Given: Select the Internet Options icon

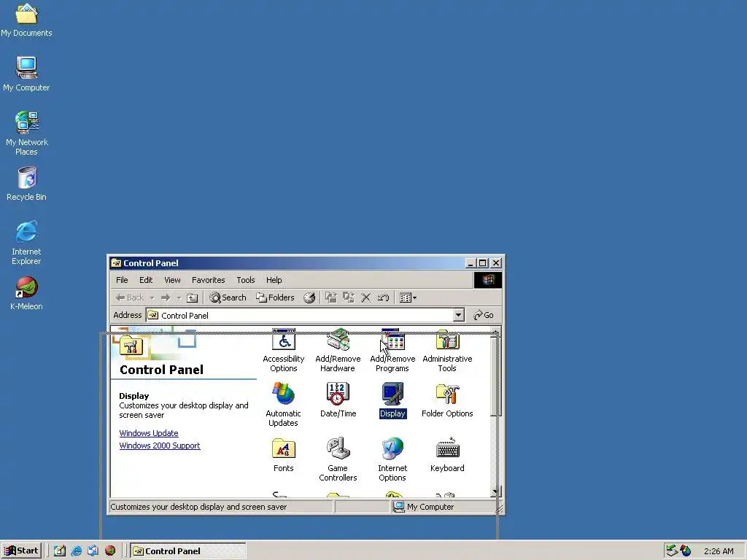Looking at the screenshot, I should [x=392, y=459].
